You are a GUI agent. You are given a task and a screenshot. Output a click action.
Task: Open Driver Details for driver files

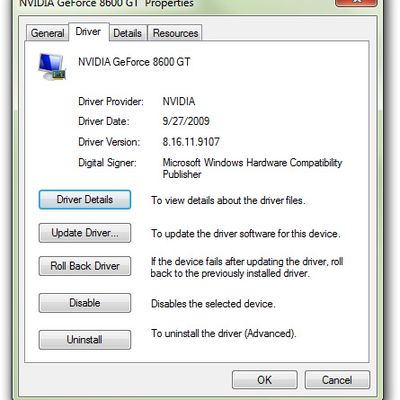click(x=85, y=200)
